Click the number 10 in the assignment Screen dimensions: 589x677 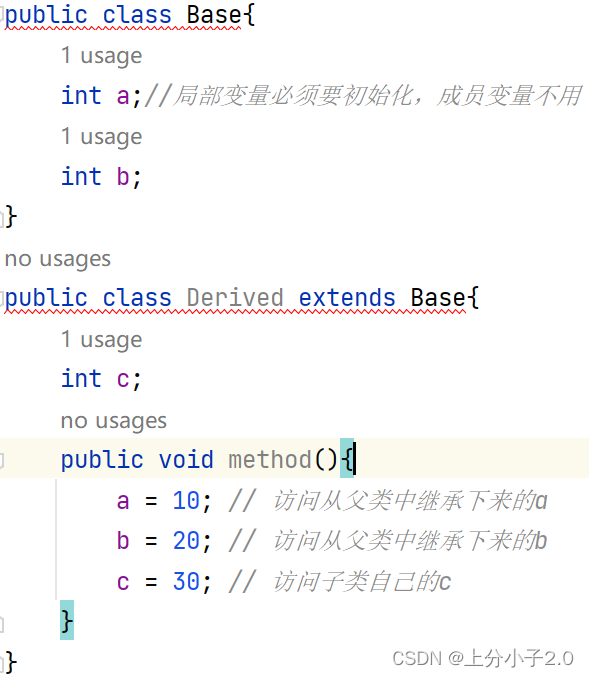click(x=186, y=501)
